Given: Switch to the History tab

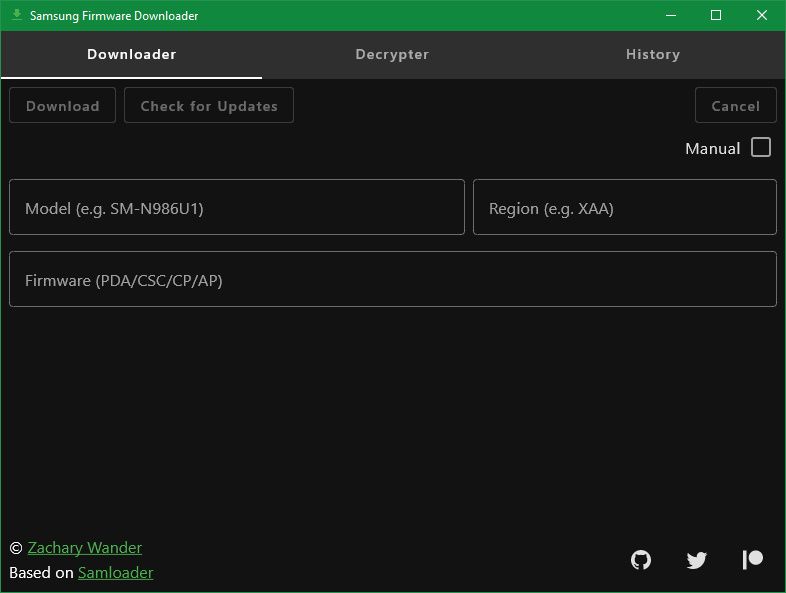Looking at the screenshot, I should tap(653, 54).
